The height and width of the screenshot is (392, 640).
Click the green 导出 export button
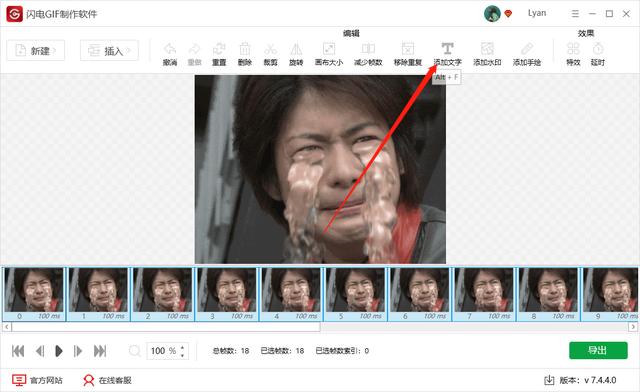coord(598,350)
